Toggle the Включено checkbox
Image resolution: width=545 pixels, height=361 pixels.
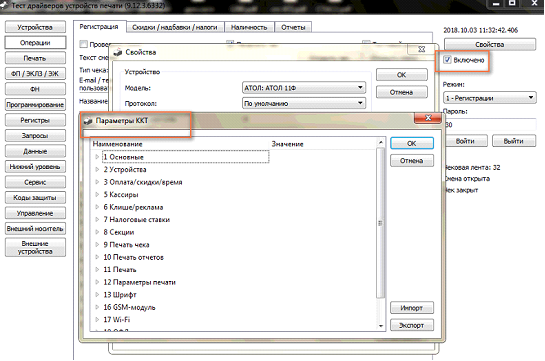tap(448, 60)
